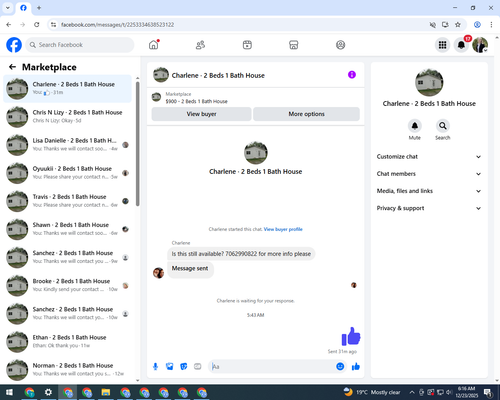Record a voice clip with microphone icon

155,367
